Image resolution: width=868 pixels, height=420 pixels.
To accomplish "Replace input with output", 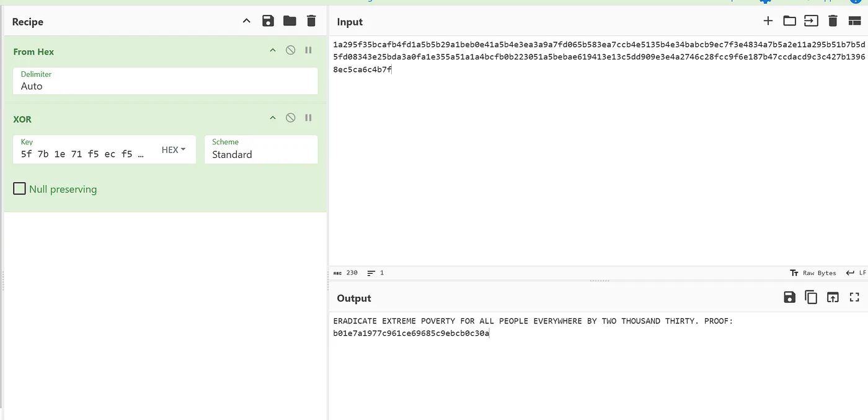I will pos(833,297).
